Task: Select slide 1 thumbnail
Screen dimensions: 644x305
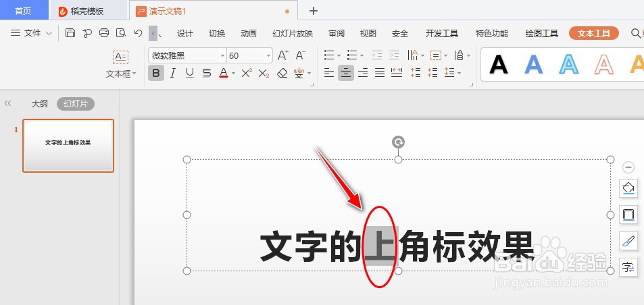Action: pos(68,146)
